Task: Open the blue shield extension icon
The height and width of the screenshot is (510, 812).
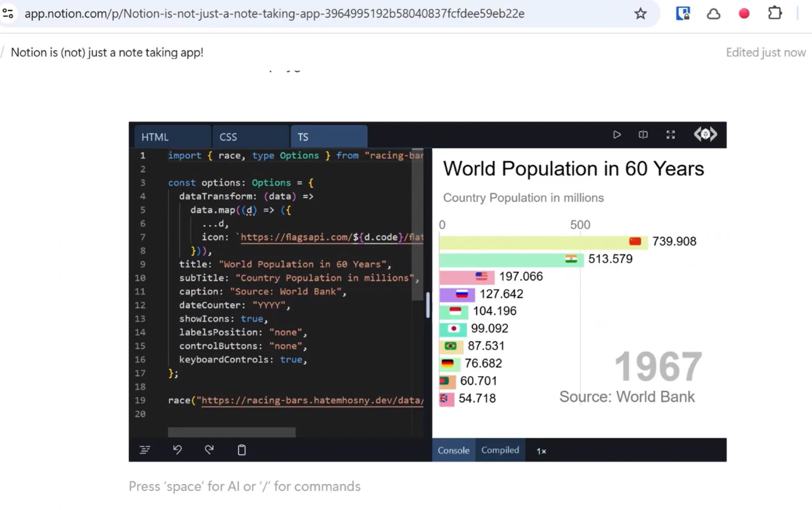Action: pos(683,14)
